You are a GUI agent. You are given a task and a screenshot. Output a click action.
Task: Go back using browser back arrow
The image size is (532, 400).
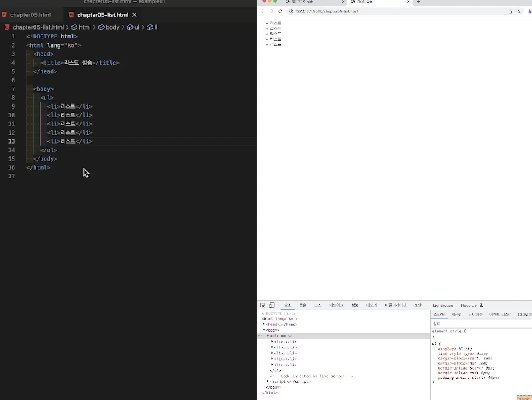(x=263, y=11)
